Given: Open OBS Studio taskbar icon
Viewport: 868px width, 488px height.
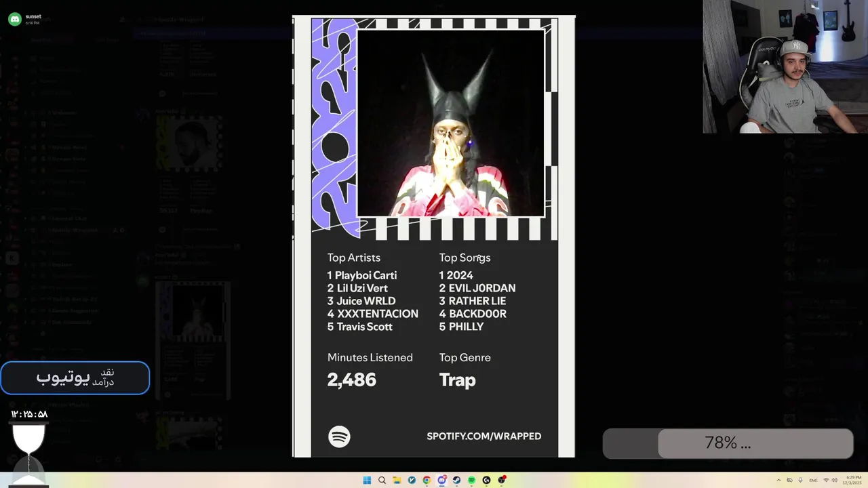Looking at the screenshot, I should coord(501,480).
